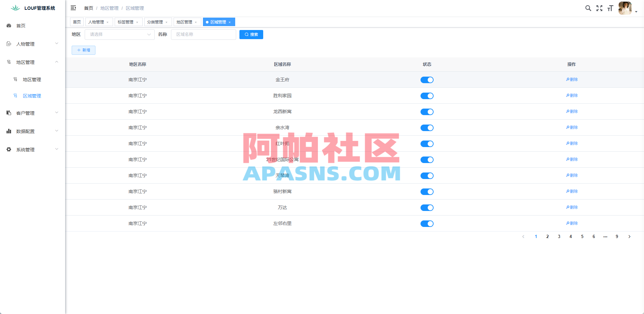Collapse 地区管理 sidebar menu

tap(33, 62)
